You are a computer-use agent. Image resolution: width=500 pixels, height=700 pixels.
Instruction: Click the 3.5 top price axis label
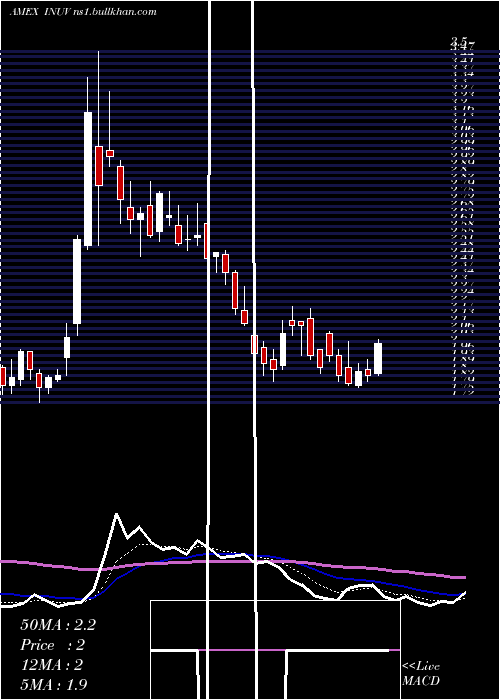[x=459, y=41]
